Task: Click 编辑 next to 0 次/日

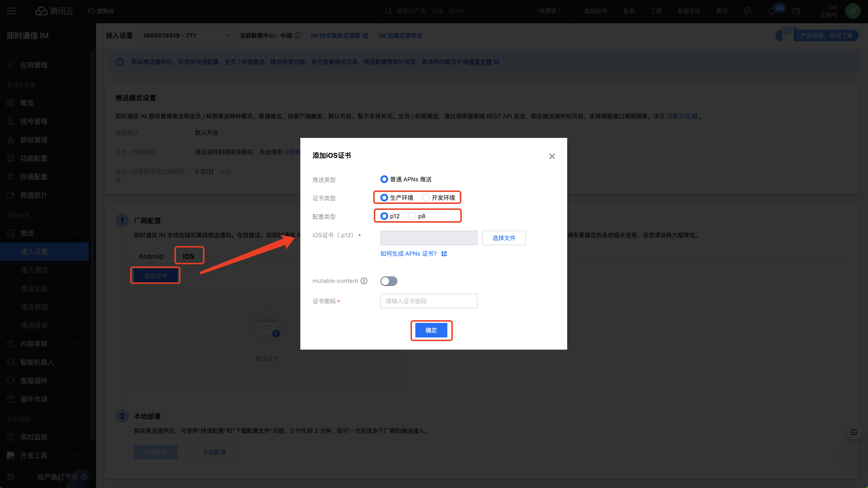Action: point(225,172)
